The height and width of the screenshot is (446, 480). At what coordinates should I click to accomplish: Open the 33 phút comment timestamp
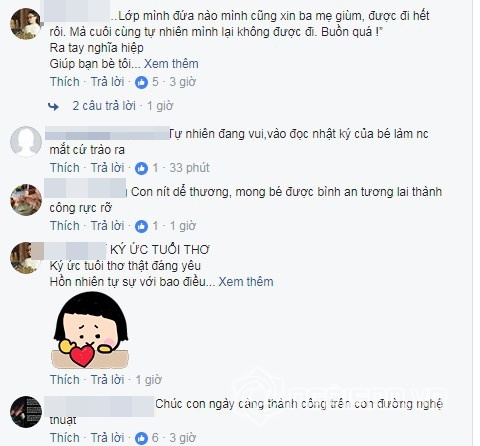[189, 168]
